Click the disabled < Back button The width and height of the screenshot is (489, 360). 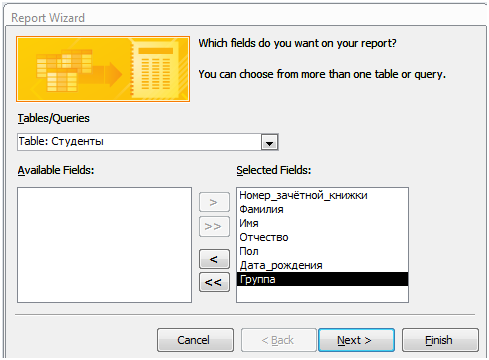279,340
